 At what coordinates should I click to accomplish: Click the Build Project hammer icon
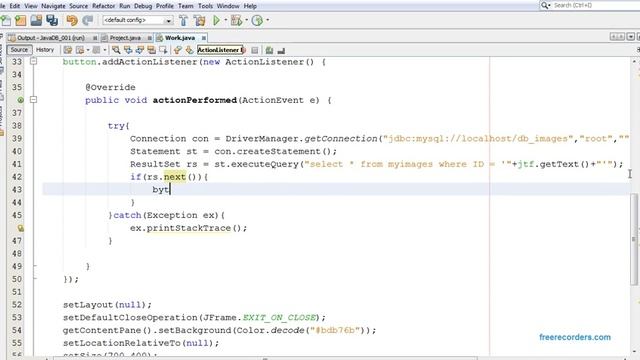183,20
